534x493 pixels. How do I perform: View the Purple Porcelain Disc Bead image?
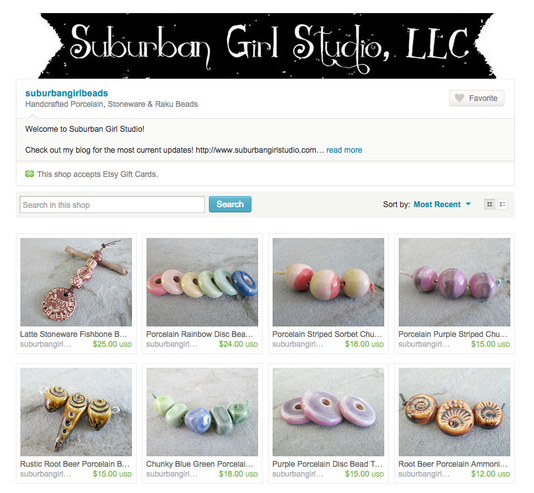[328, 412]
